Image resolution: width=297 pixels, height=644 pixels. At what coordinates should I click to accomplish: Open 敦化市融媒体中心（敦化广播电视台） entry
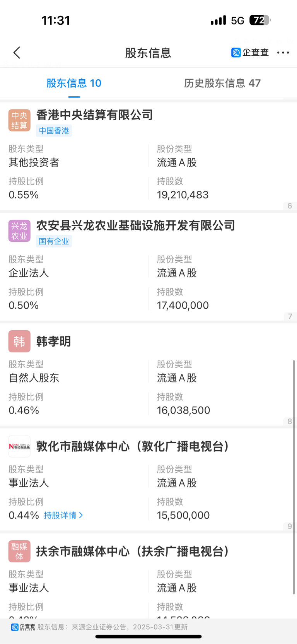point(133,446)
